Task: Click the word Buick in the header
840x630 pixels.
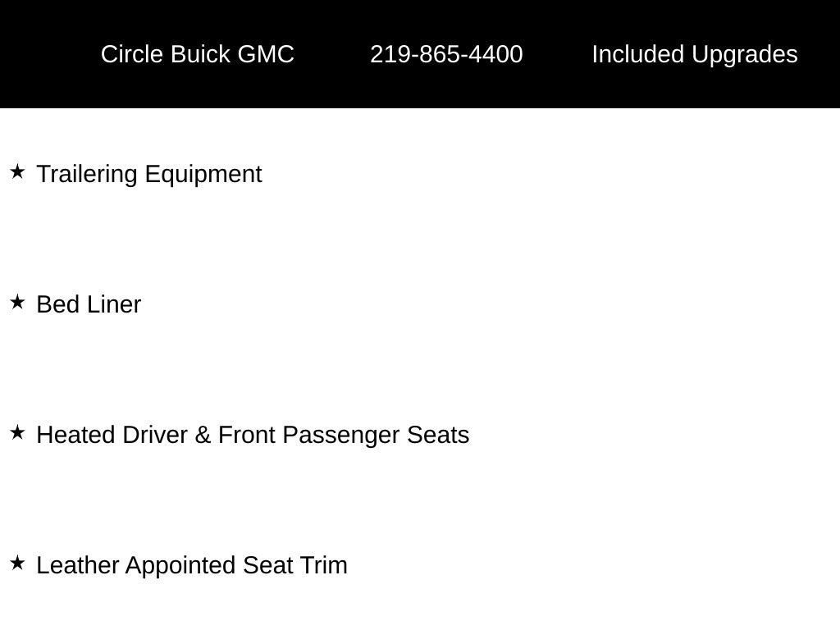Action: pyautogui.click(x=201, y=54)
